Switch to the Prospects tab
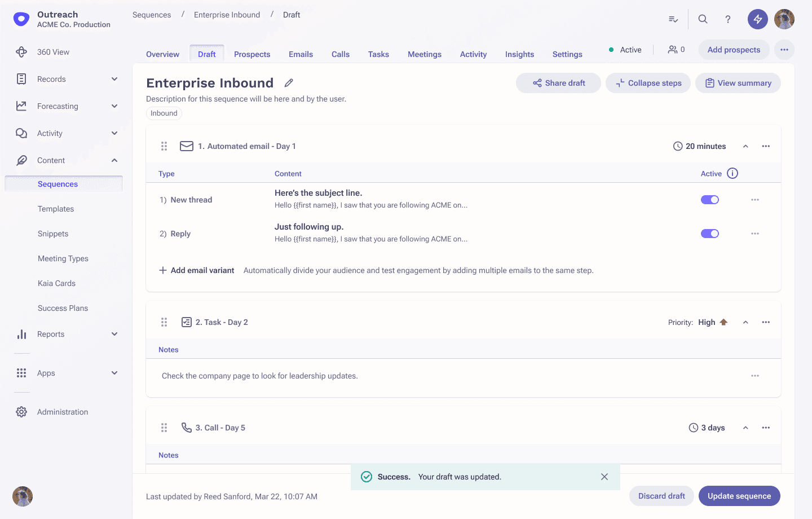The width and height of the screenshot is (812, 519). pyautogui.click(x=252, y=54)
